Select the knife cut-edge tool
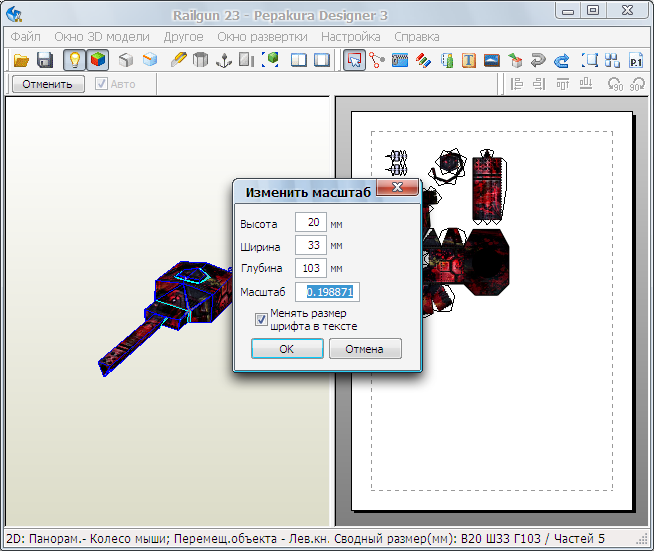Viewport: 654px width, 551px height. click(x=179, y=60)
